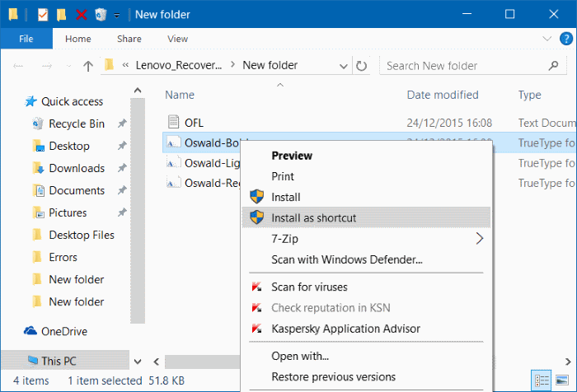
Task: Open the Customize Quick Access Toolbar dropdown arrow
Action: tap(117, 16)
